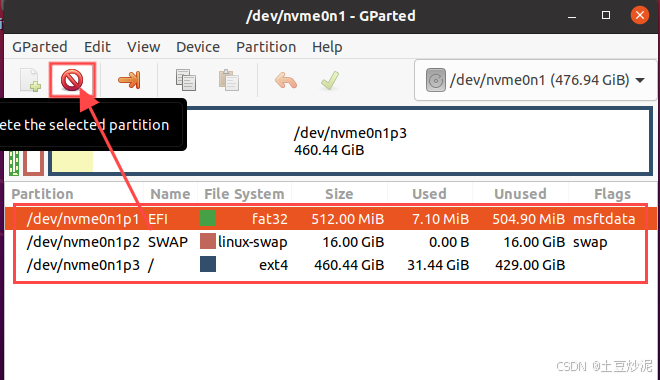Open the /dev/nvme0n1 device dropdown

coord(535,80)
